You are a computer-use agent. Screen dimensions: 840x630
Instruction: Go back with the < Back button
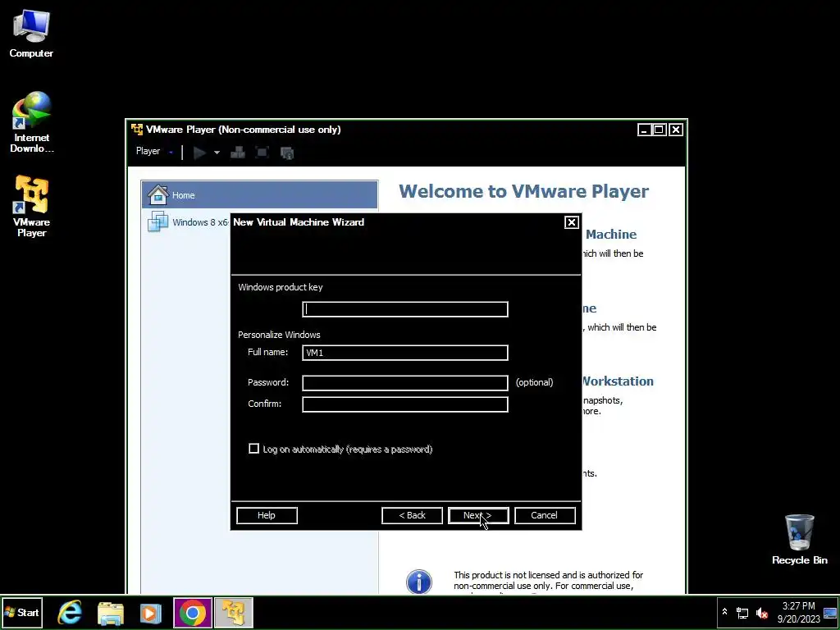coord(412,515)
